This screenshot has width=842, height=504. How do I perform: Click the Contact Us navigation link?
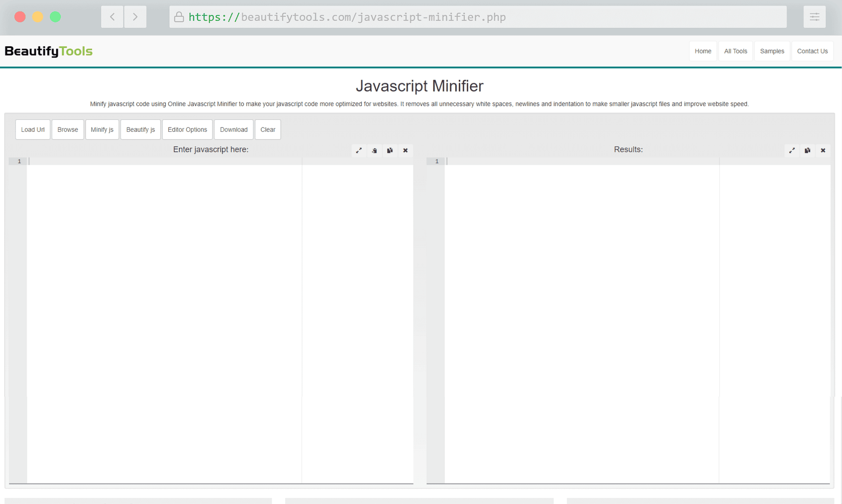point(813,51)
